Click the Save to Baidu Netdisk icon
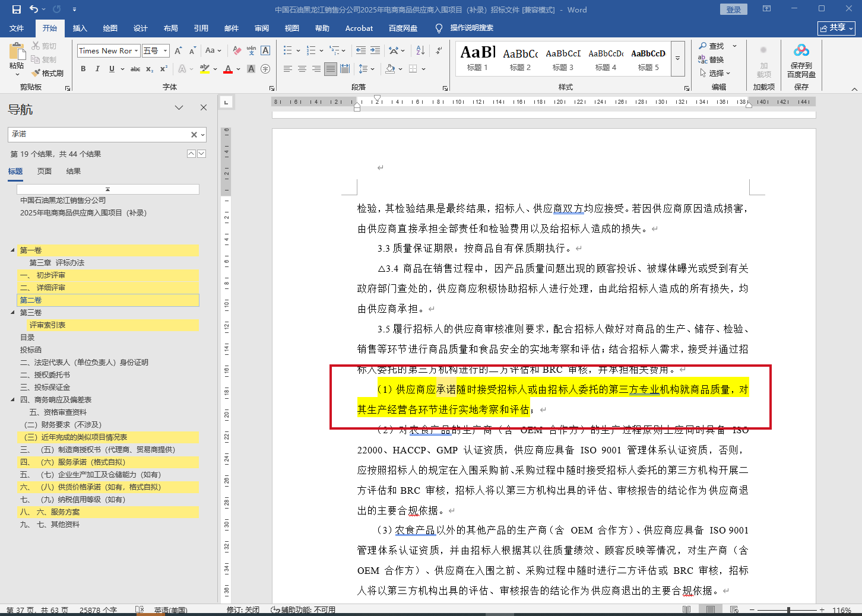Screen dimensions: 862x616 click(801, 61)
